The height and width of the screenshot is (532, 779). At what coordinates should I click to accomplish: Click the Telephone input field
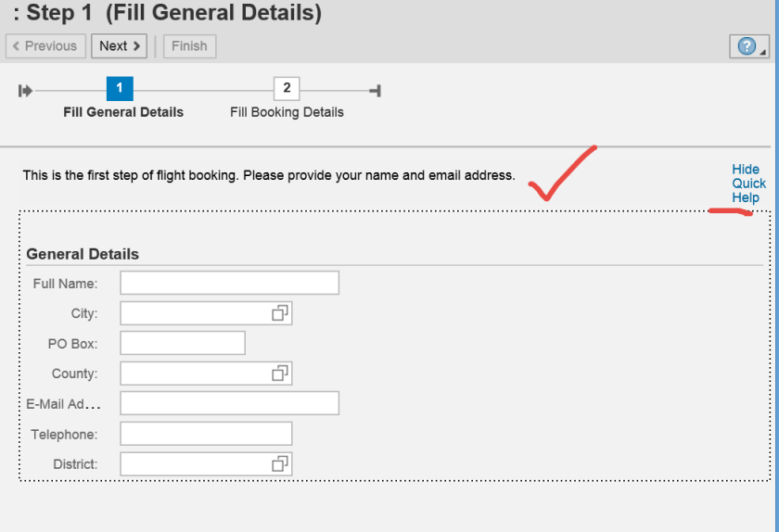pyautogui.click(x=206, y=434)
